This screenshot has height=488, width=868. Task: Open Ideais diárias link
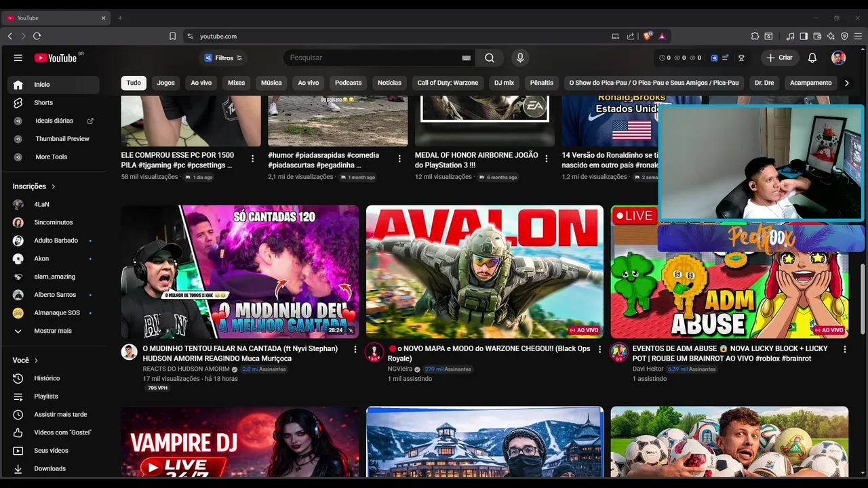[53, 121]
